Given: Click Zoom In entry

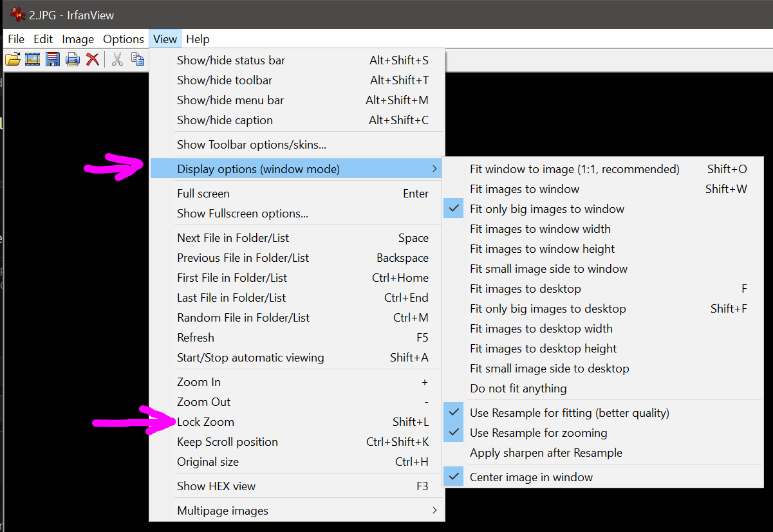Looking at the screenshot, I should [297, 382].
